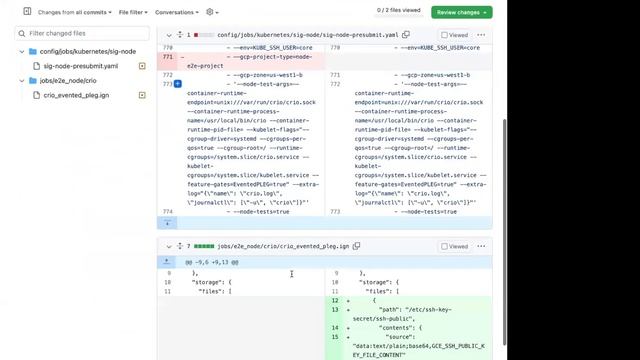Open the diff settings gear menu

(x=212, y=12)
